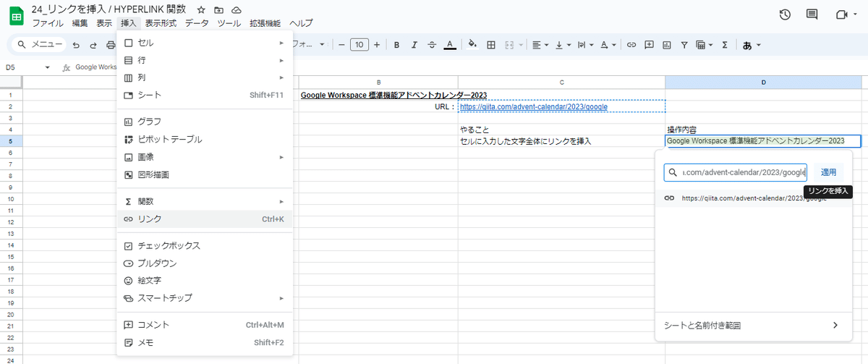Screen dimensions: 868x364
Task: Open input tools あ dropdown
Action: click(752, 45)
